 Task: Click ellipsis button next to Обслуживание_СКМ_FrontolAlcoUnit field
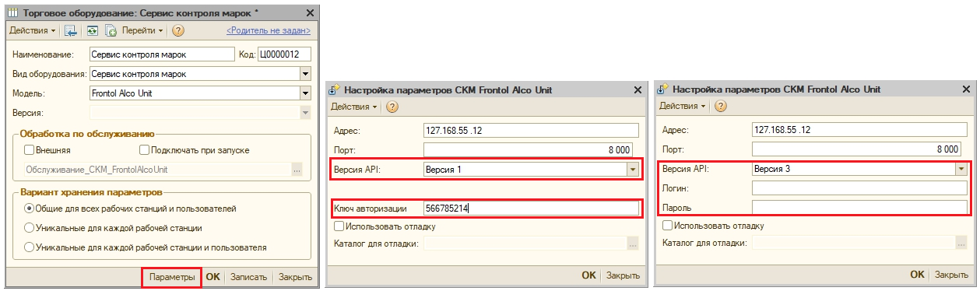point(297,169)
